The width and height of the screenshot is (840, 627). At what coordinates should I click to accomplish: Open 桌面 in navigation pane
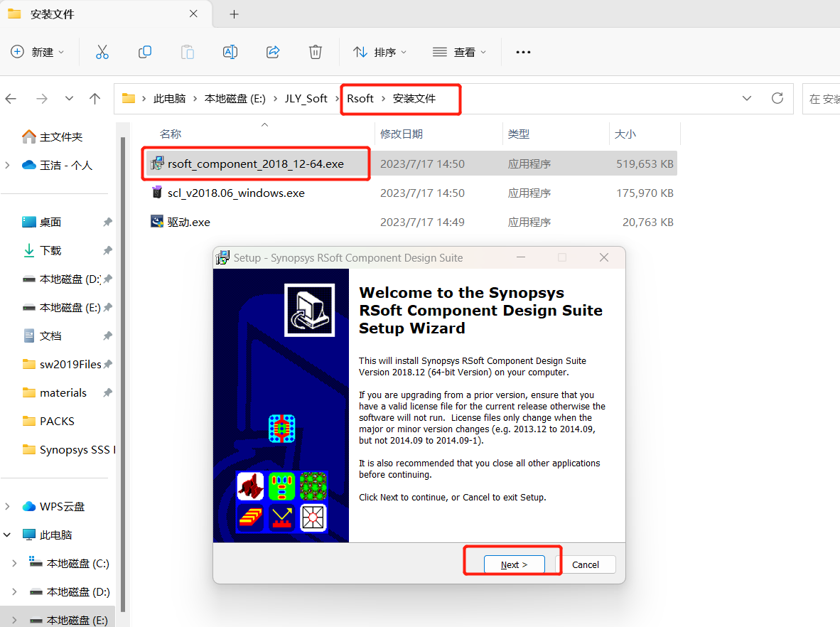[50, 222]
